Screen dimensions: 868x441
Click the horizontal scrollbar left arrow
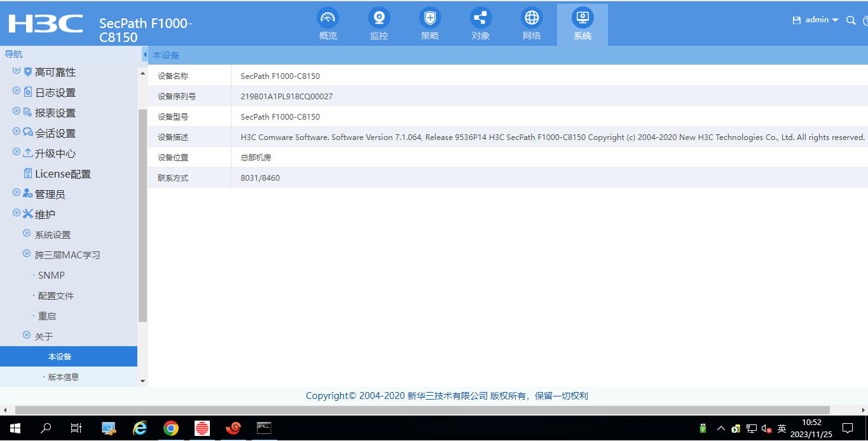click(5, 410)
